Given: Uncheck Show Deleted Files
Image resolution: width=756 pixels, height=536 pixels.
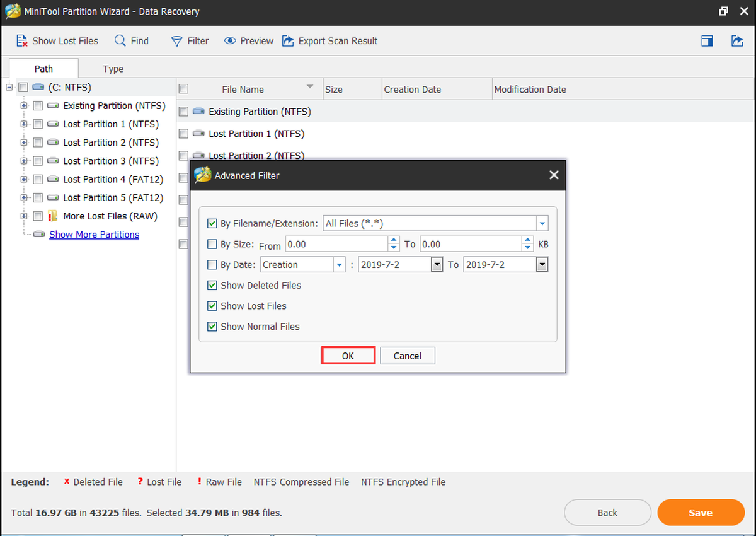Looking at the screenshot, I should point(212,286).
